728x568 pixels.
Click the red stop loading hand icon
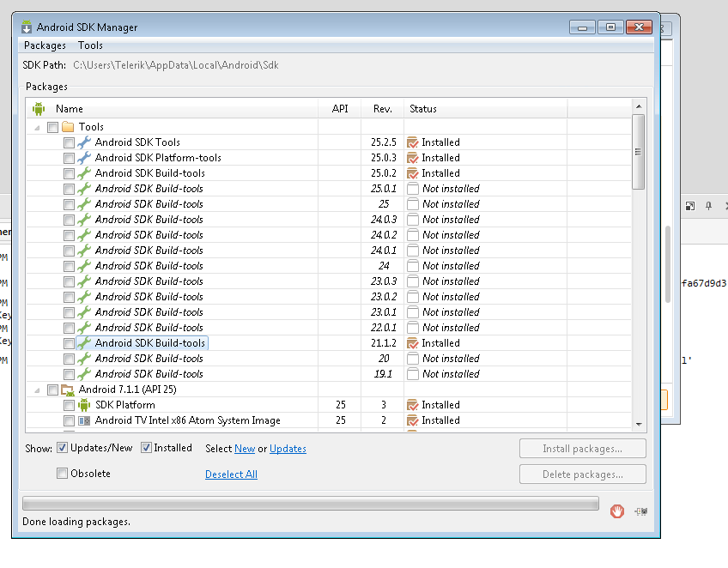[616, 511]
